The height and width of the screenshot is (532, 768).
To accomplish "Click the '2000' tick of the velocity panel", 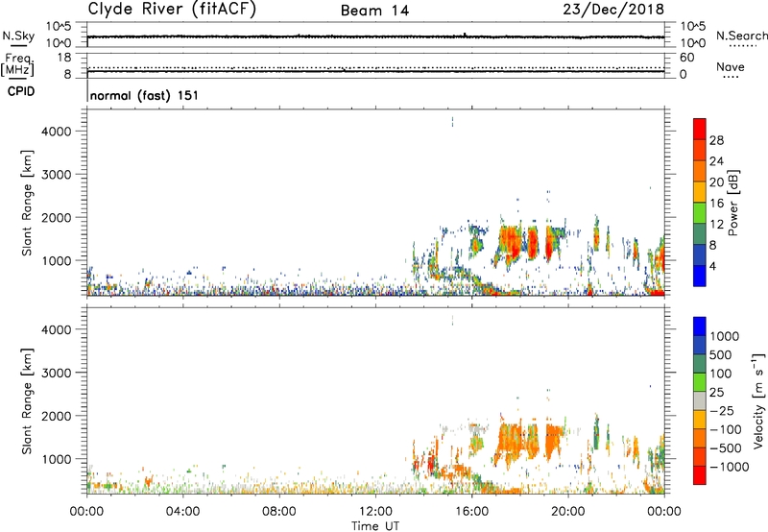I will 57,416.
